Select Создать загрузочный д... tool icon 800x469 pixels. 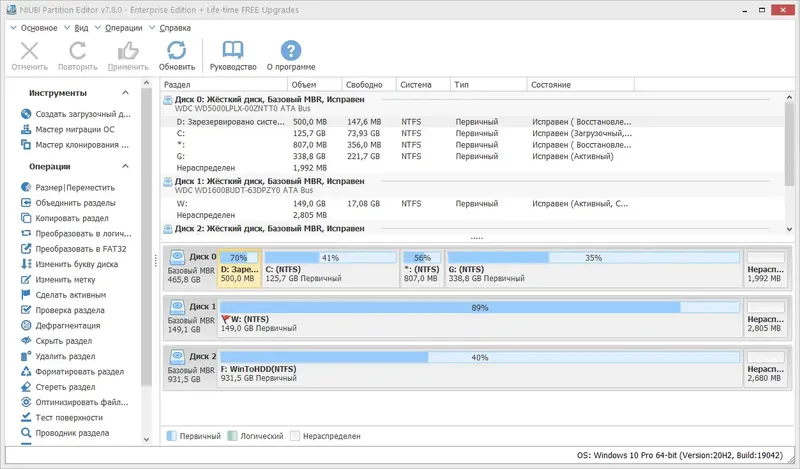[26, 114]
